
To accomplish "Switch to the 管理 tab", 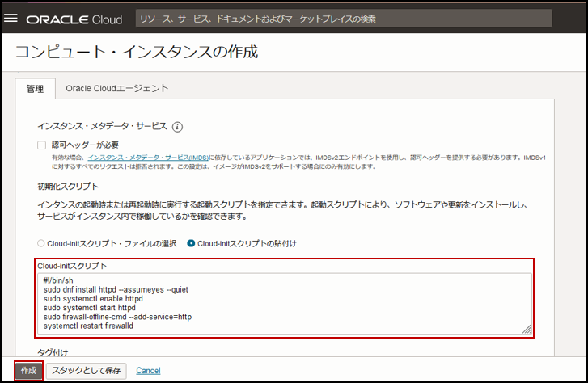I will [36, 89].
